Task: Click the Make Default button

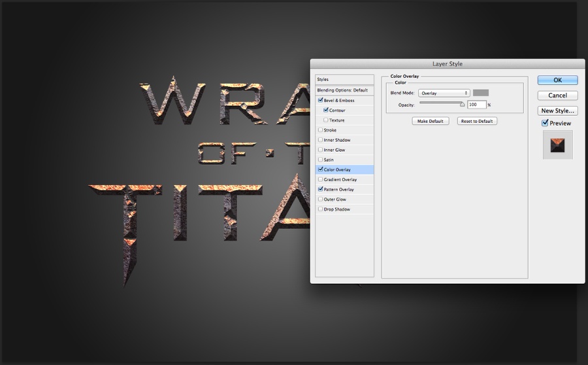Action: click(x=431, y=121)
